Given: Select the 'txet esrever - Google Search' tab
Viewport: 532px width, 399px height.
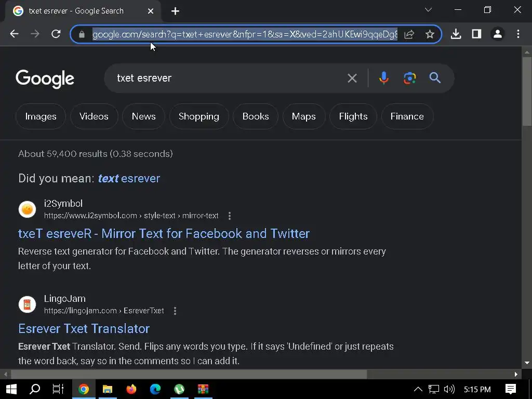Looking at the screenshot, I should click(x=83, y=11).
